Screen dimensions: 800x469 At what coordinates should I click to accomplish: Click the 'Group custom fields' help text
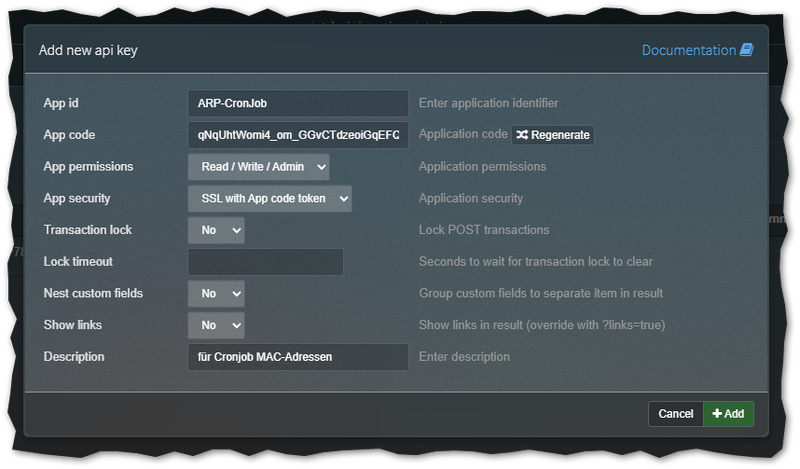(x=540, y=294)
